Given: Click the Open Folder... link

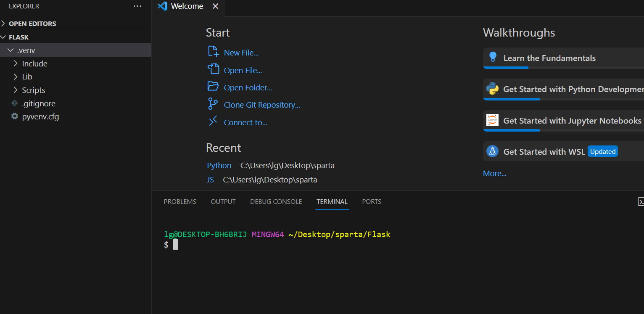Looking at the screenshot, I should 248,88.
